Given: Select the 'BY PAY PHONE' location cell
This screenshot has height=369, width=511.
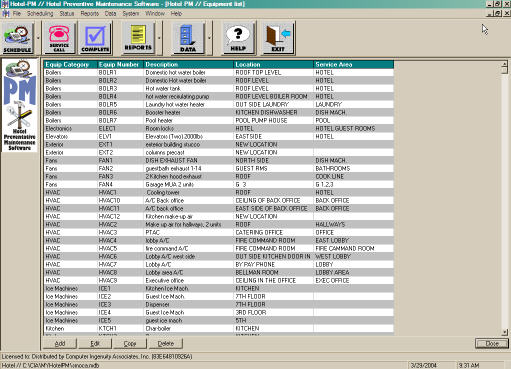Looking at the screenshot, I should click(x=274, y=264).
